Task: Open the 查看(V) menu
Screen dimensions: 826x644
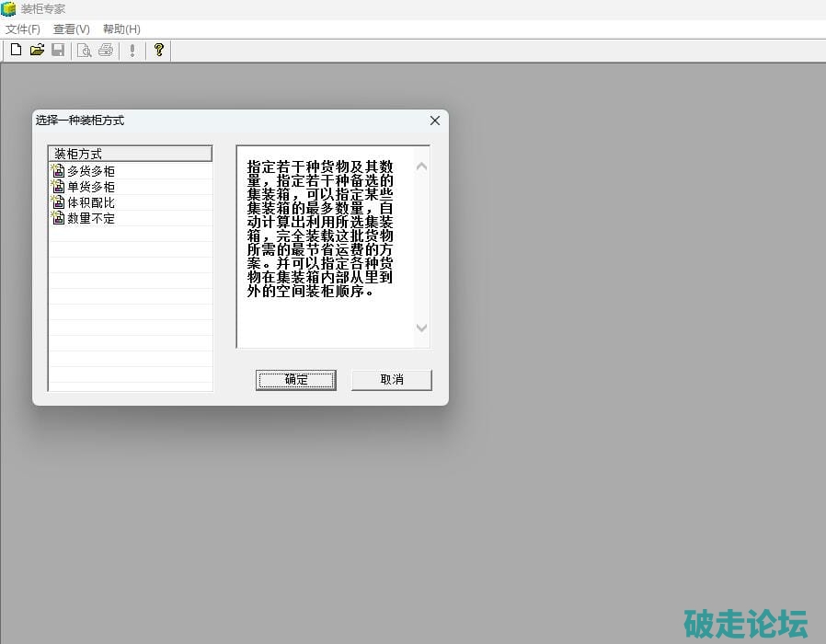Action: point(72,29)
